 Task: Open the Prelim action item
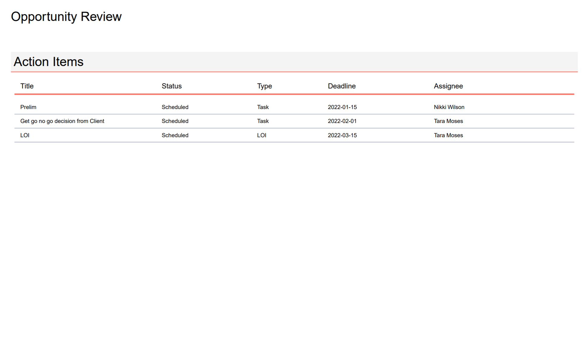pos(28,107)
